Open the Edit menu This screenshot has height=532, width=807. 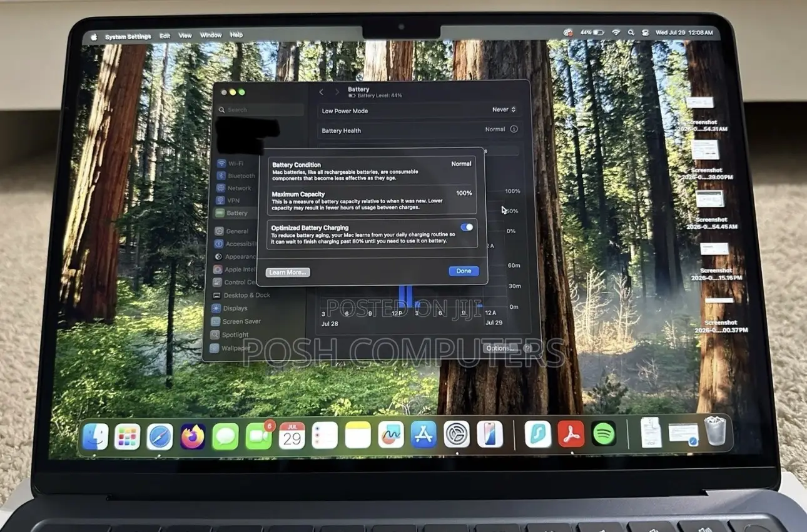pos(165,36)
